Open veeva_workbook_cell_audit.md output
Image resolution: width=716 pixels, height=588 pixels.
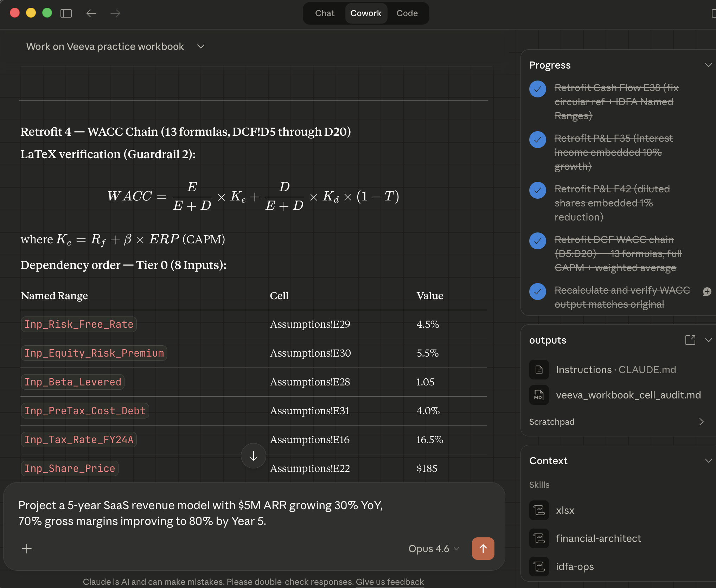[x=628, y=395]
